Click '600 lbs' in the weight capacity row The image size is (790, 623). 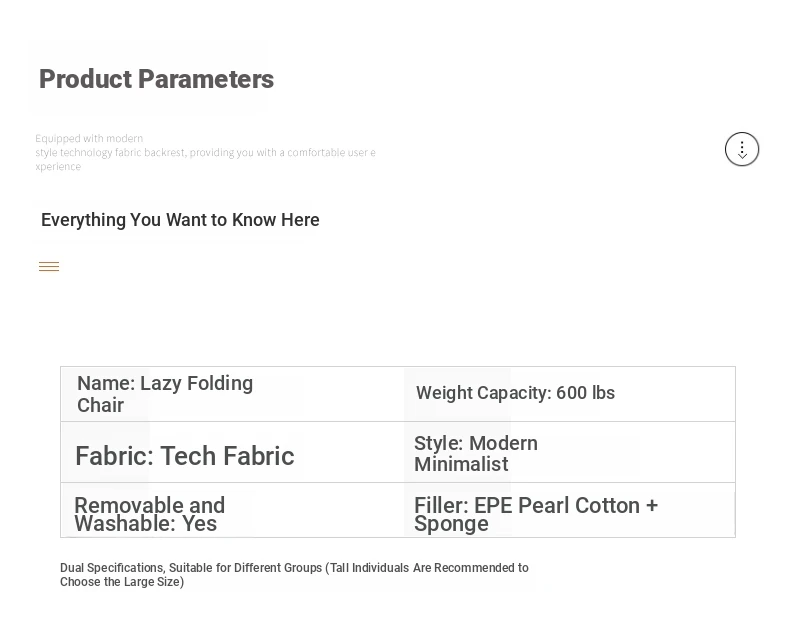tap(585, 393)
